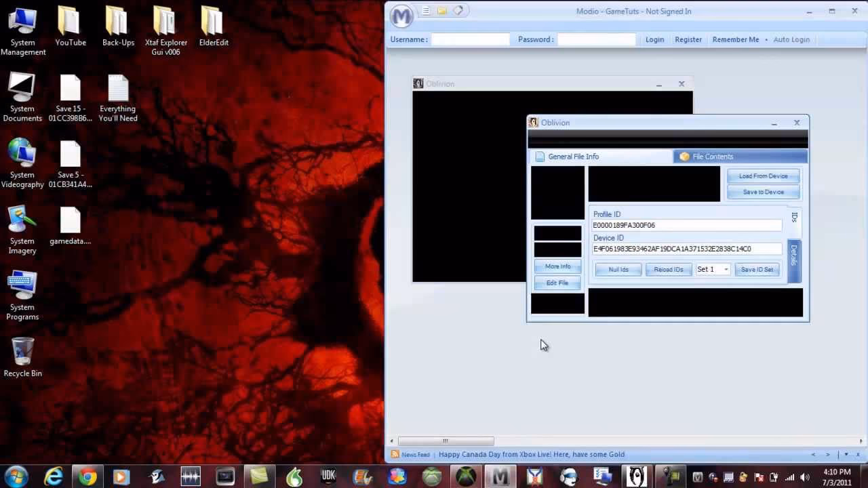
Task: Open the audio waveform app in the taskbar
Action: [x=191, y=476]
